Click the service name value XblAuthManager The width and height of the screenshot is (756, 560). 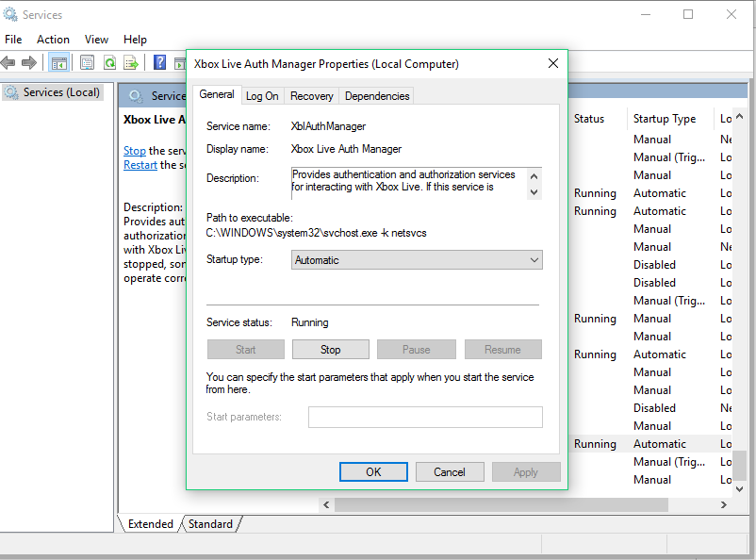pos(328,126)
